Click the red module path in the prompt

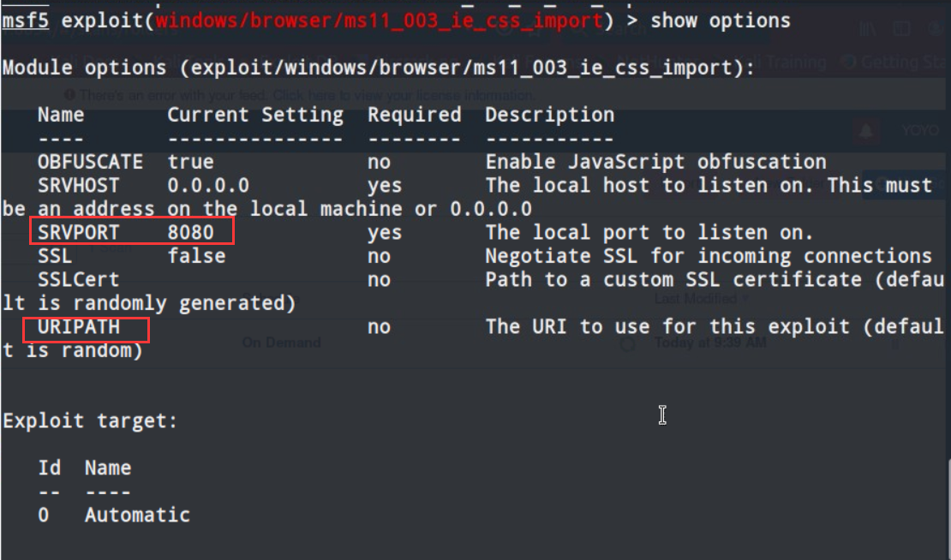[x=380, y=20]
